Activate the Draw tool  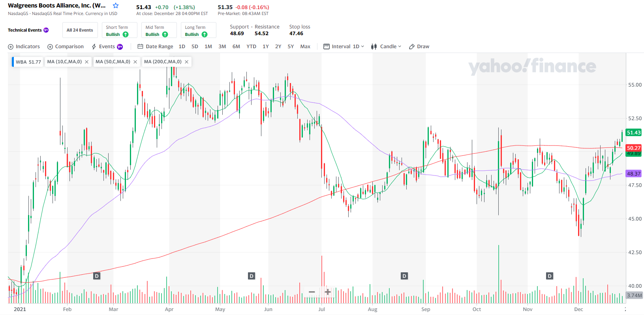point(419,47)
